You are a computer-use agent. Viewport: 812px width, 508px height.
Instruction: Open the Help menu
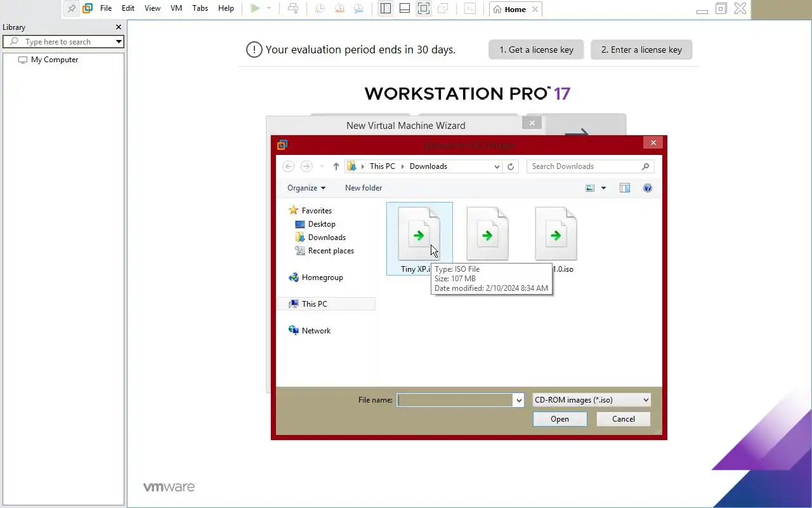226,9
